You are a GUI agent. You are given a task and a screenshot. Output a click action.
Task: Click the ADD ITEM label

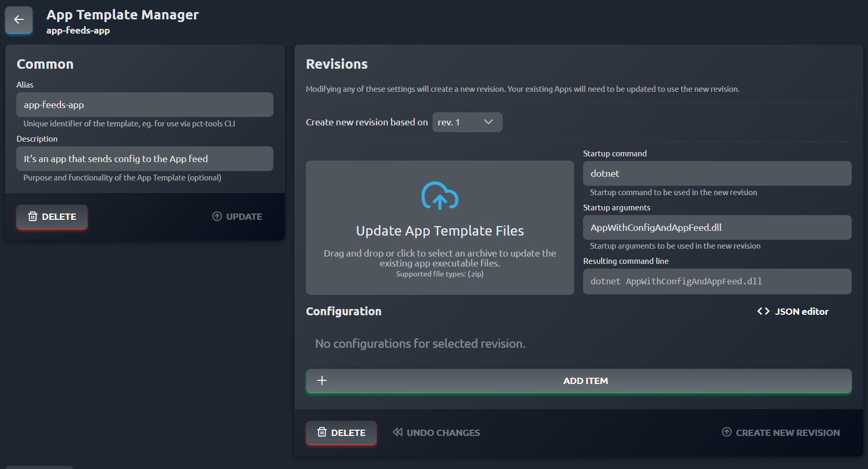(x=586, y=381)
